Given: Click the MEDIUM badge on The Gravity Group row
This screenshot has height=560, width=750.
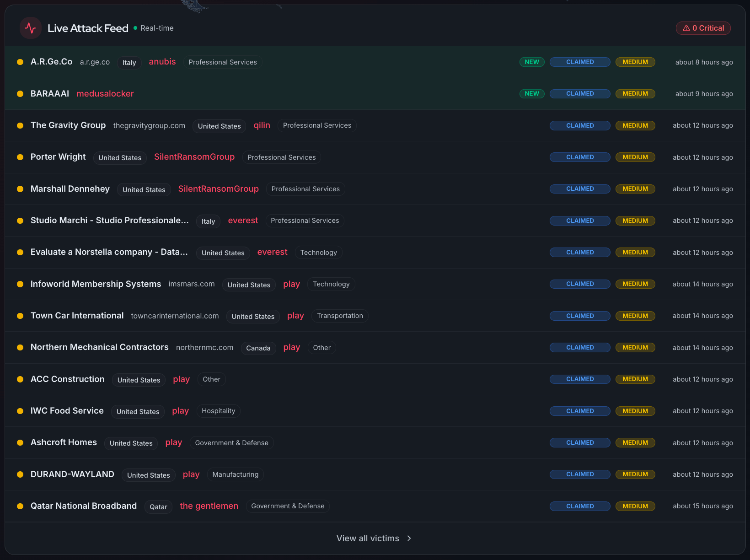Looking at the screenshot, I should click(635, 125).
